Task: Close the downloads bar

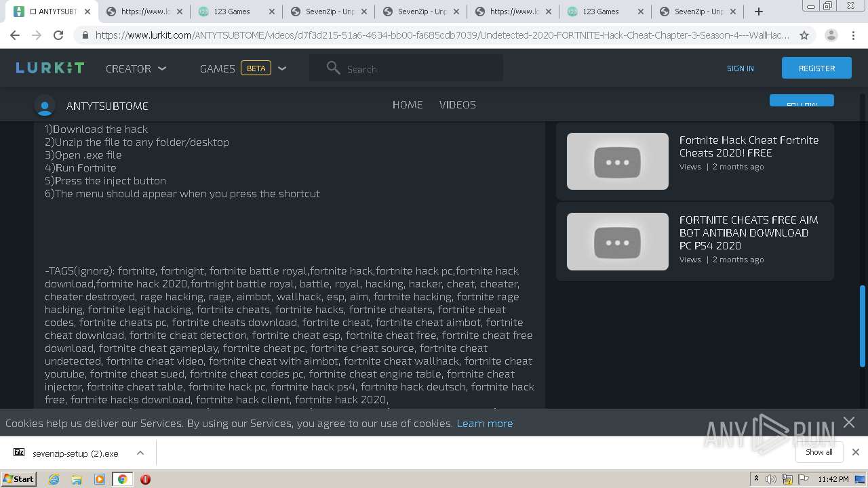Action: click(856, 452)
